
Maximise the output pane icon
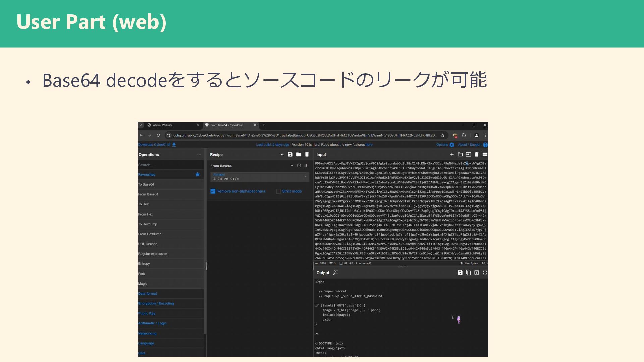[x=485, y=273]
